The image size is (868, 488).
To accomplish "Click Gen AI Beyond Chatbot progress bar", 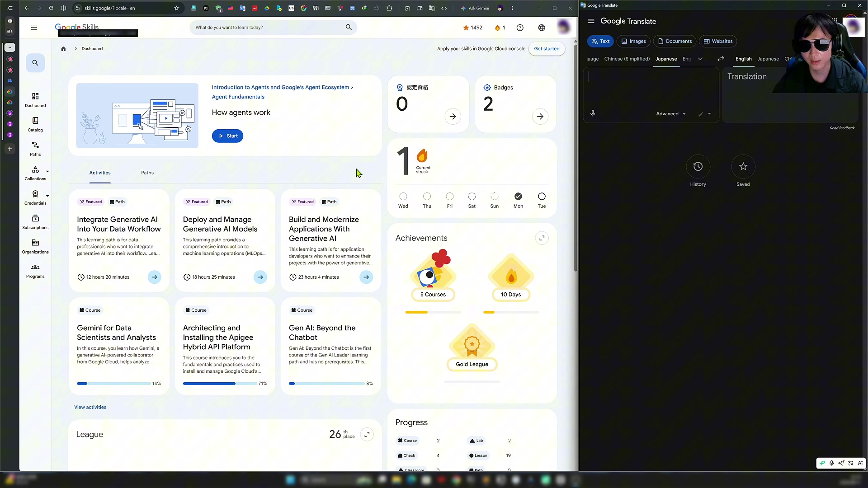I will click(x=326, y=384).
